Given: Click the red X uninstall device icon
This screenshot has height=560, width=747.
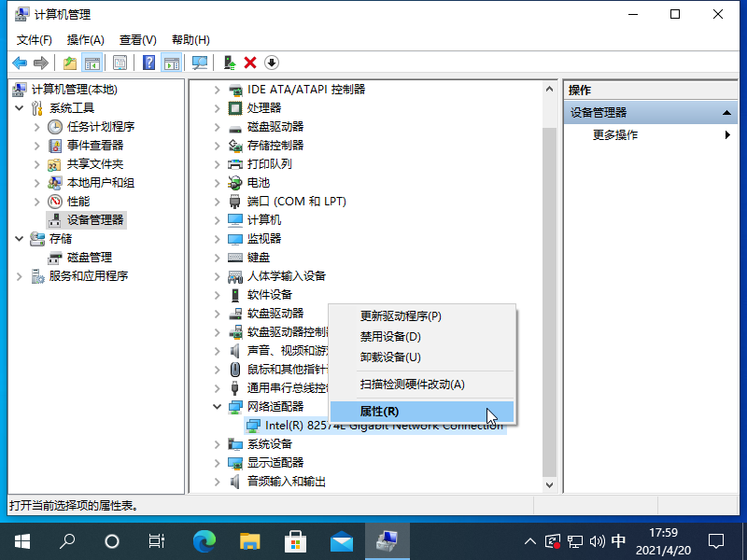Looking at the screenshot, I should (x=250, y=63).
